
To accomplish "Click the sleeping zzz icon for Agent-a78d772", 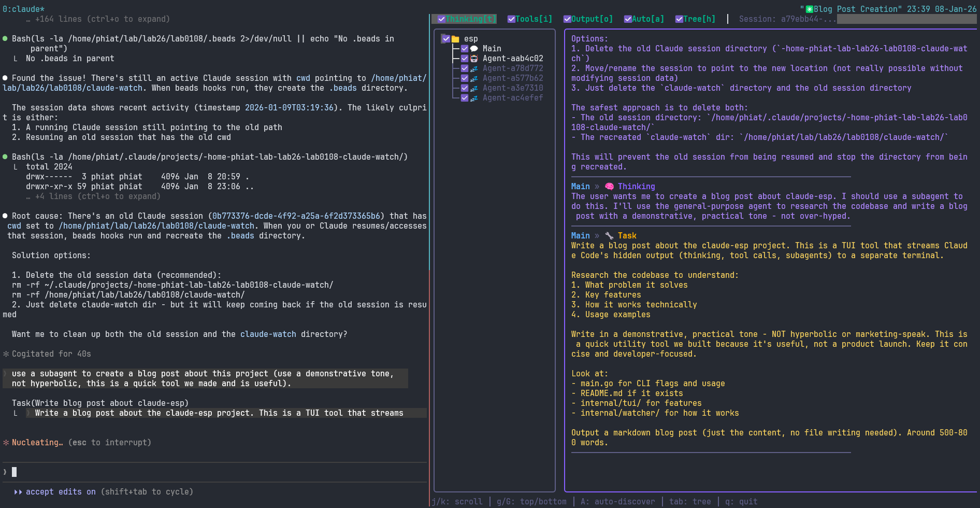I will coord(474,68).
